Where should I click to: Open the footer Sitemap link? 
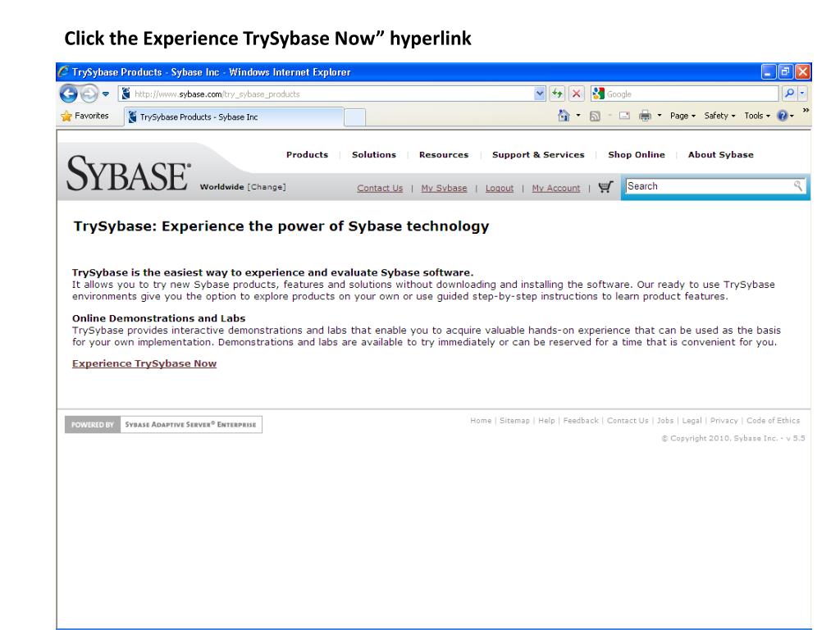(x=514, y=421)
